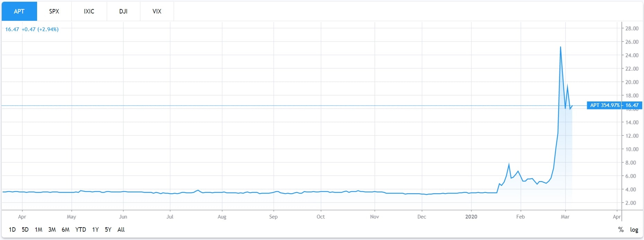Open the VIX tab
This screenshot has width=644, height=240.
pos(157,11)
